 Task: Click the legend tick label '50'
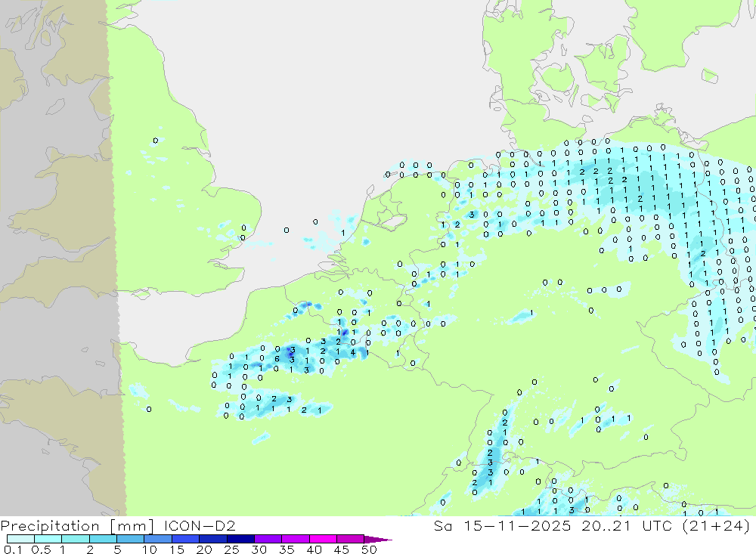(x=369, y=549)
